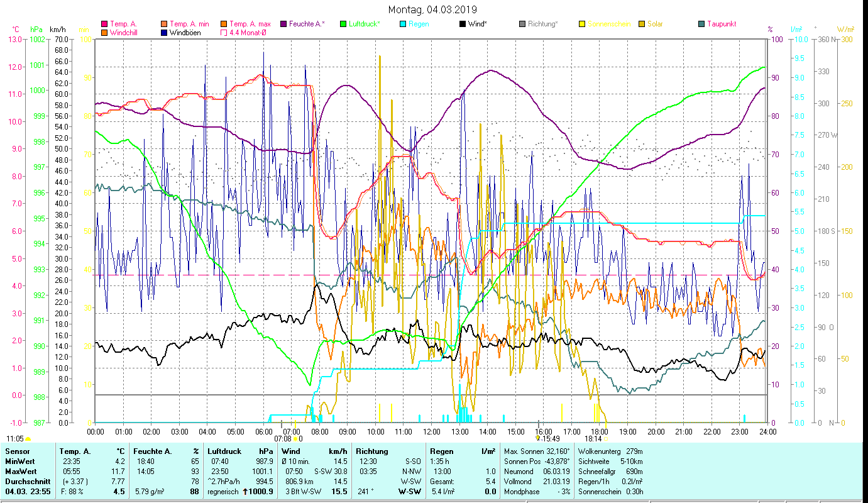The image size is (868, 503).
Task: Click the '4.4 Monat-Ø' legend label
Action: (x=248, y=33)
